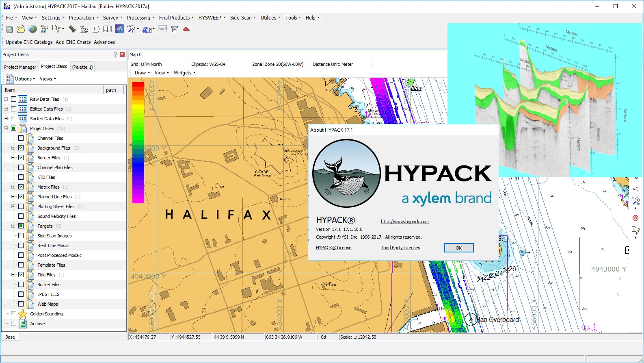Click the open book icon in toolbar

pyautogui.click(x=108, y=29)
